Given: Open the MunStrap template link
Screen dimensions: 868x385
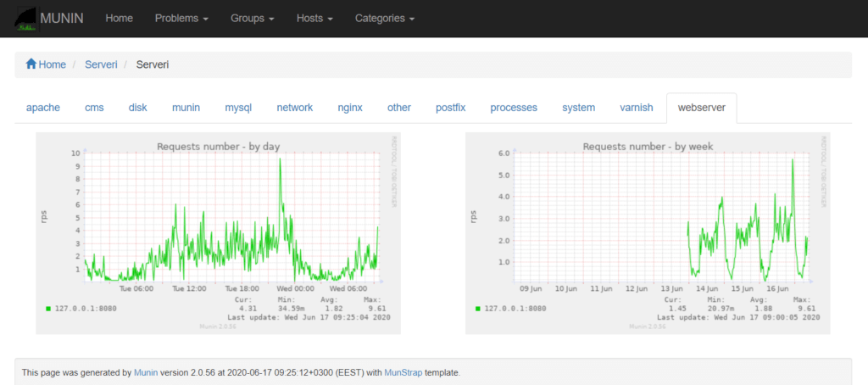Looking at the screenshot, I should [403, 372].
